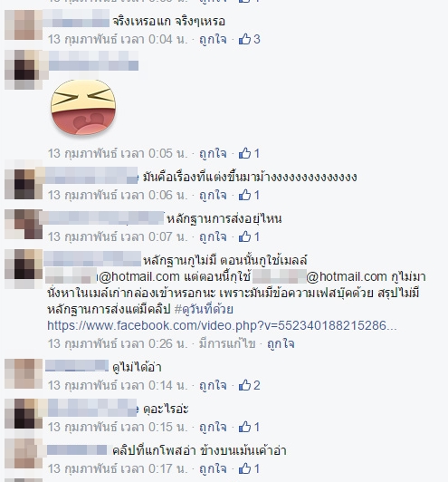The height and width of the screenshot is (482, 448).
Task: Click the #ดูวันที่ด้วย hashtag
Action: [x=204, y=309]
